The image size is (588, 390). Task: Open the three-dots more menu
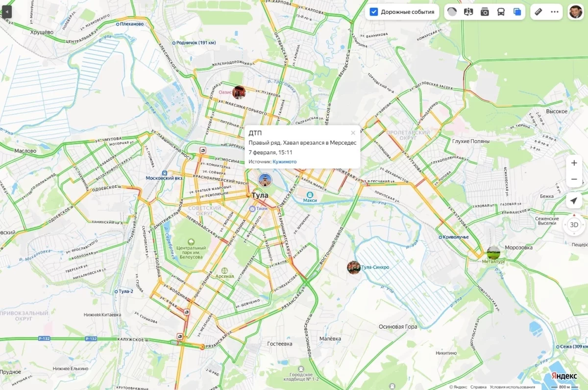point(555,12)
